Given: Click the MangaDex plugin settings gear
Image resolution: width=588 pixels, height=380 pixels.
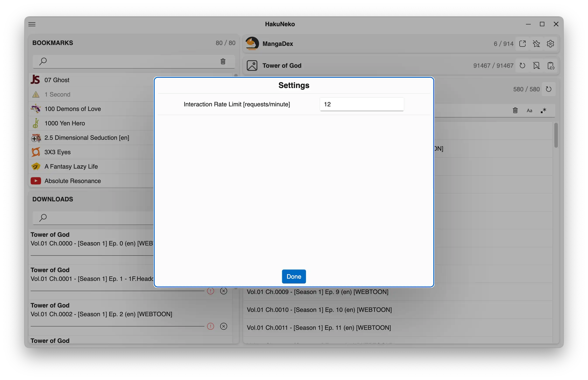Looking at the screenshot, I should [550, 44].
